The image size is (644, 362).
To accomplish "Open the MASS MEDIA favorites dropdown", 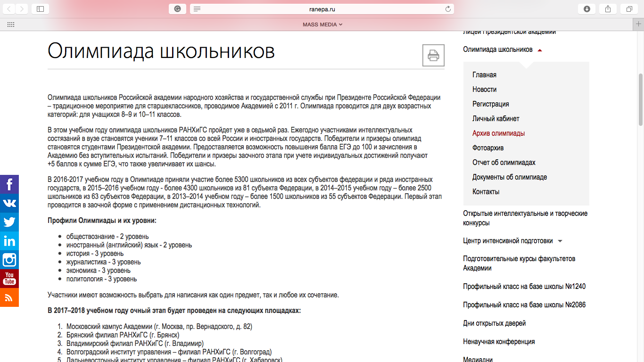I will point(322,25).
